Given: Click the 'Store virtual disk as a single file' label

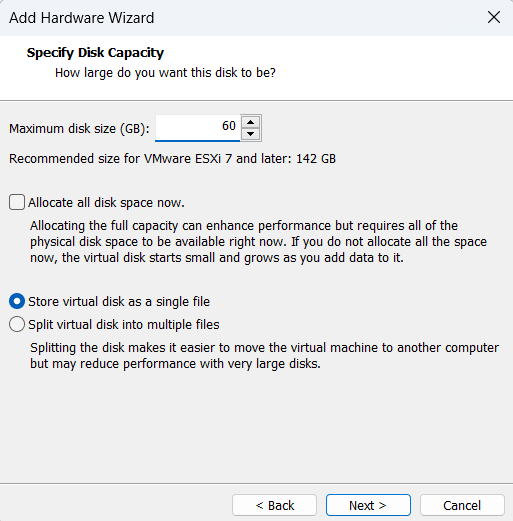Looking at the screenshot, I should (119, 302).
